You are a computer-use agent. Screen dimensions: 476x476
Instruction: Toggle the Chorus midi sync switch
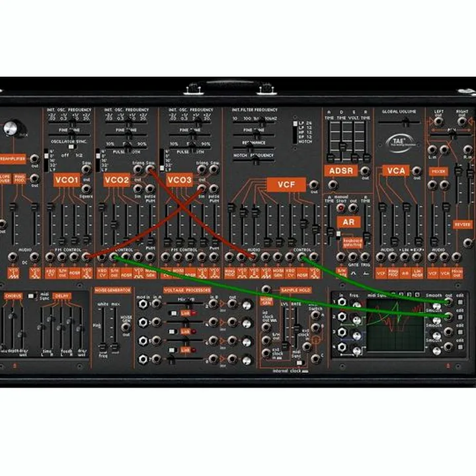click(x=31, y=296)
